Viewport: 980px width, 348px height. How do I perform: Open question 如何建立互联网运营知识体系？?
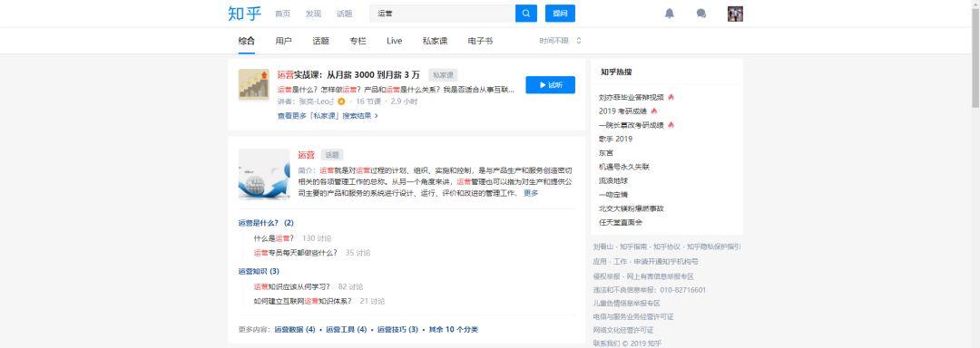(x=302, y=301)
